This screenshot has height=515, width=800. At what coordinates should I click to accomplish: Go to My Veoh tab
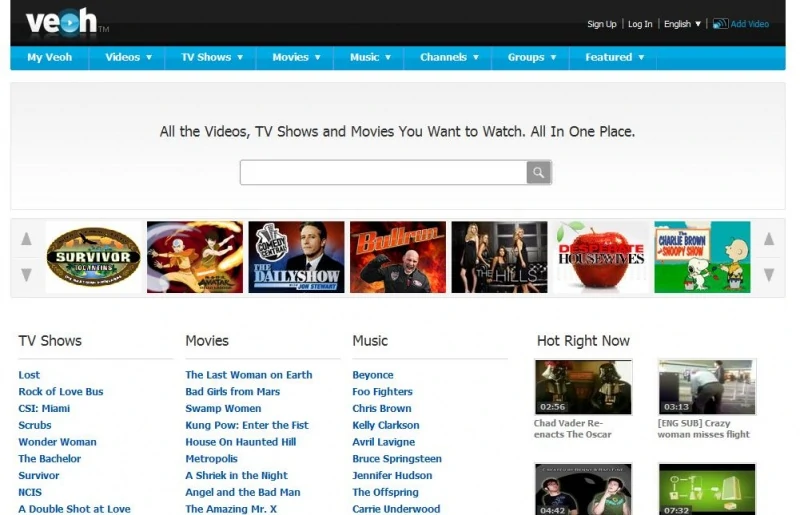[x=49, y=57]
